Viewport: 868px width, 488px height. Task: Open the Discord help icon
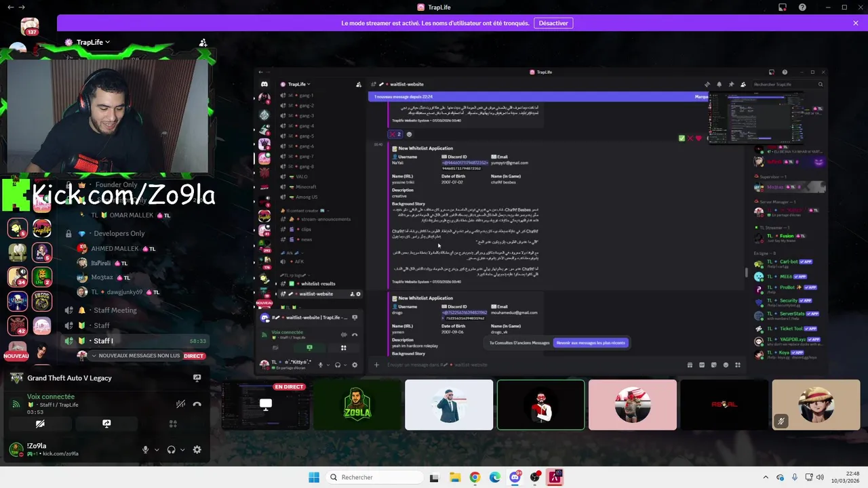(x=802, y=7)
